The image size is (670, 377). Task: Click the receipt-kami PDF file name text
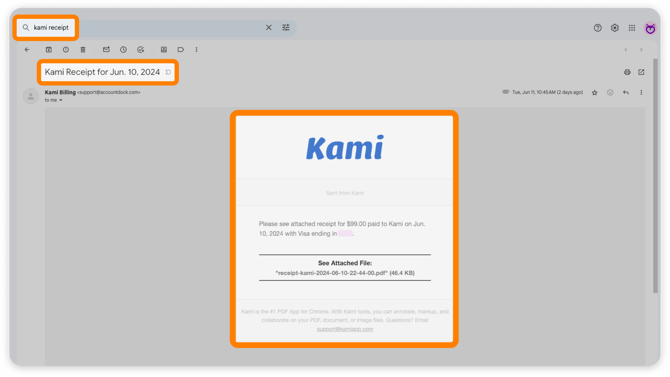coord(332,273)
